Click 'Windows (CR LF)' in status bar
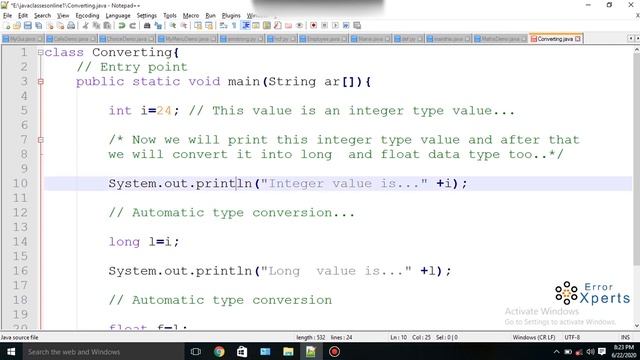The image size is (640, 360). [x=534, y=338]
